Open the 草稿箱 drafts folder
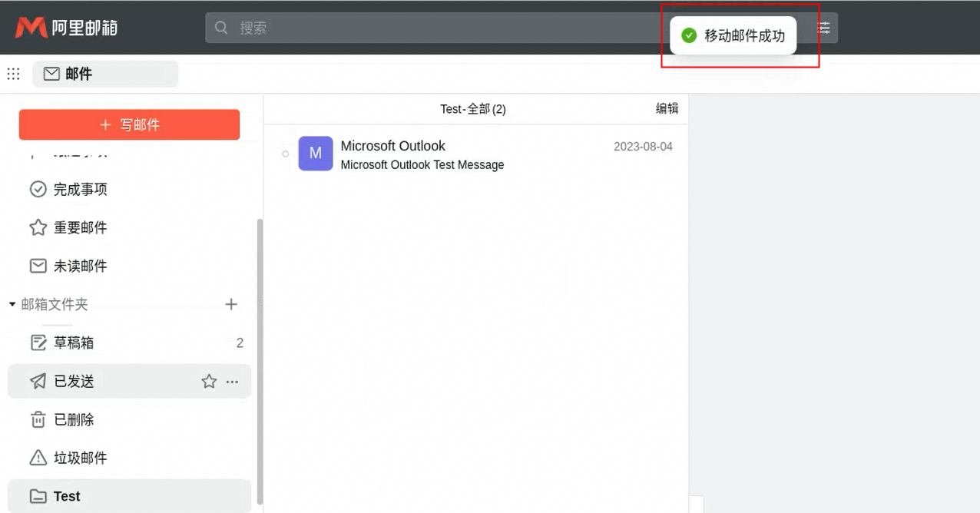This screenshot has height=513, width=980. 74,343
